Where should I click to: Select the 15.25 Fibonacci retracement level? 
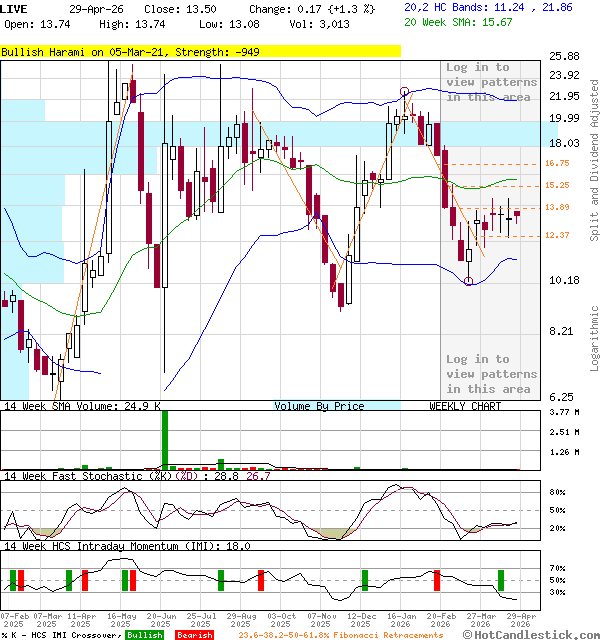(x=529, y=185)
